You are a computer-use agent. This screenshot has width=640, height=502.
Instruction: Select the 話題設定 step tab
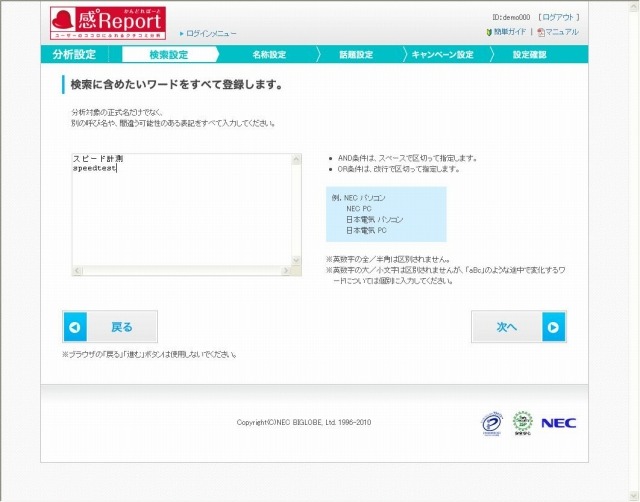pos(356,54)
